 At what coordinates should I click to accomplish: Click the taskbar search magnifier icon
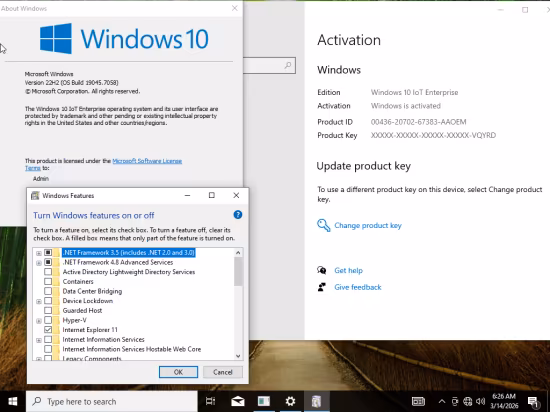[x=36, y=401]
